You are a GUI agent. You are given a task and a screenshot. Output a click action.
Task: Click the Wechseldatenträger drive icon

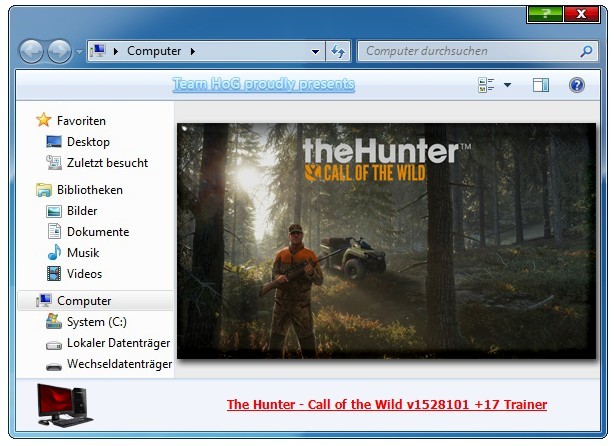click(54, 367)
